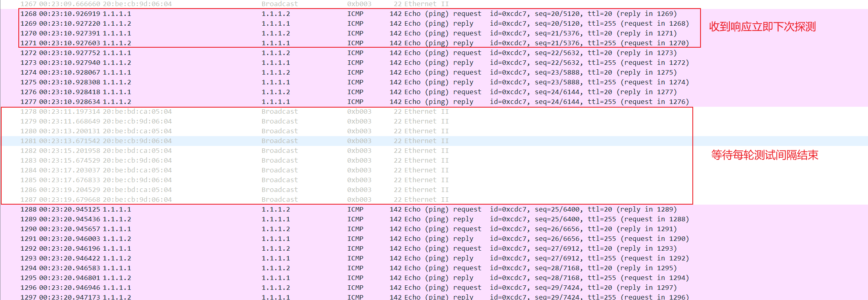Click packet 1273 ICMP reply row
The height and width of the screenshot is (300, 868).
point(355,63)
